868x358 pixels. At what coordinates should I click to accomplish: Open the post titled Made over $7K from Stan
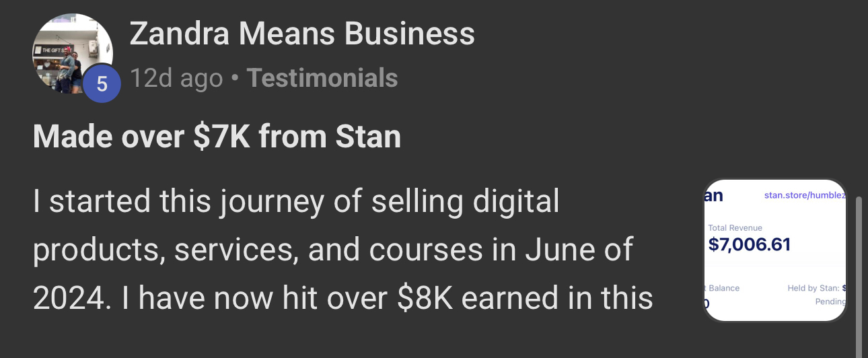(x=217, y=137)
